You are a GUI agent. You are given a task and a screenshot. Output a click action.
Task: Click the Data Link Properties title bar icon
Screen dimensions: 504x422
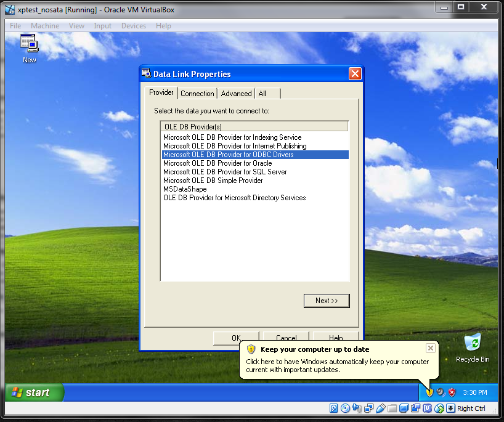coord(146,73)
